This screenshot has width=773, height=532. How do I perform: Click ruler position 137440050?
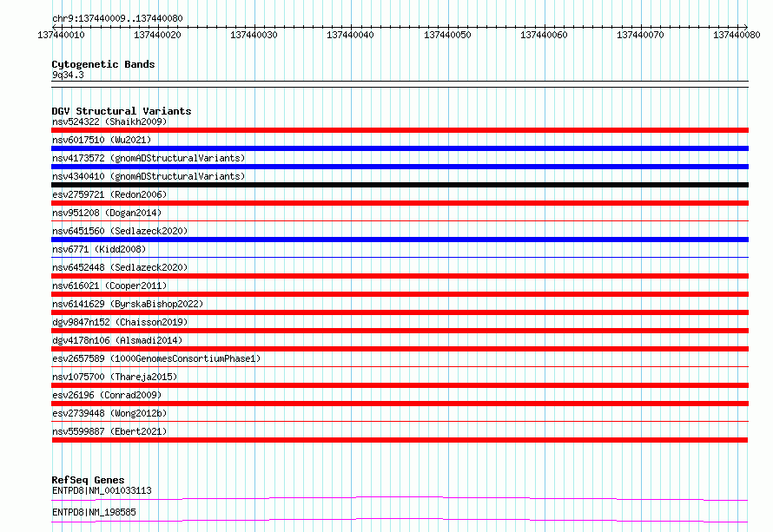click(447, 35)
